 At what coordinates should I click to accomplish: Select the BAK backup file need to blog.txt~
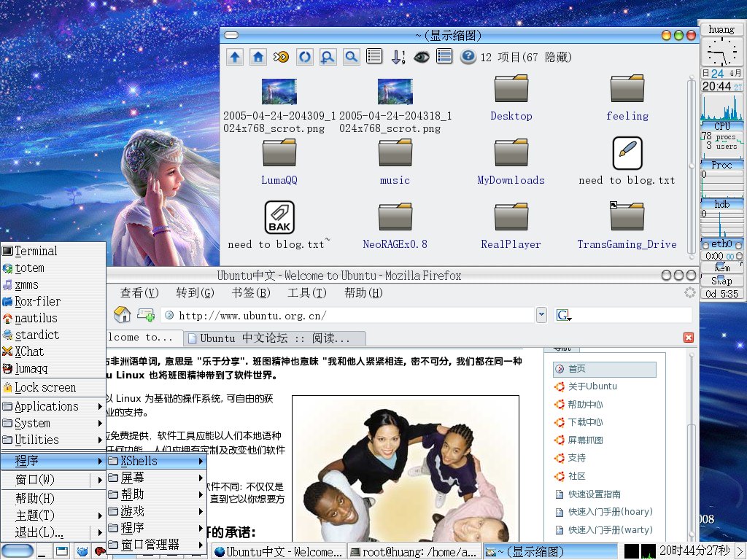point(279,226)
